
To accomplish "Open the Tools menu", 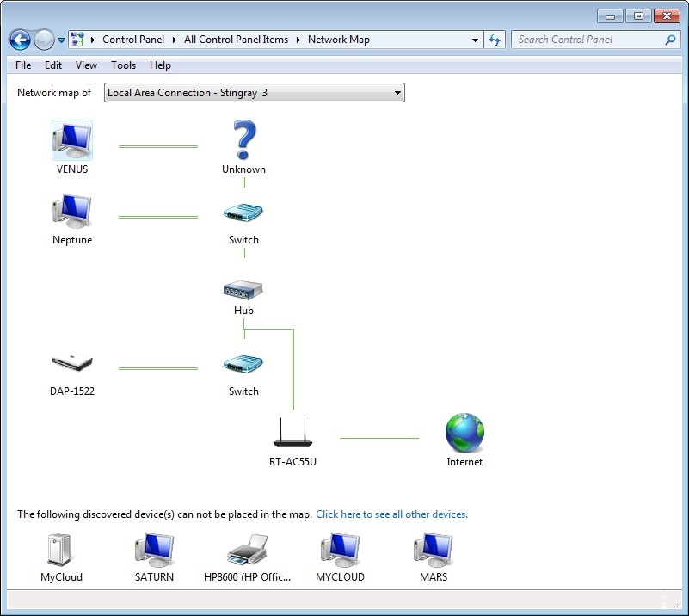I will point(124,65).
